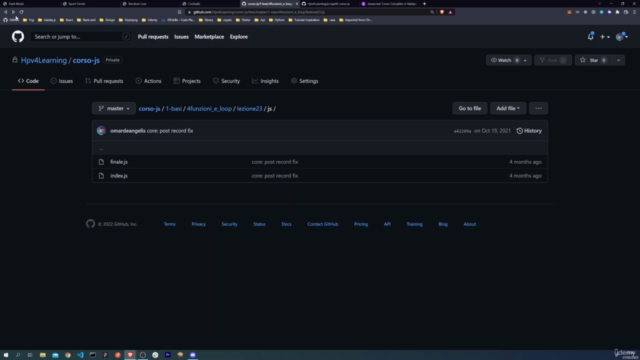Expand the Star lists dropdown arrow
The width and height of the screenshot is (640, 360).
(618, 60)
